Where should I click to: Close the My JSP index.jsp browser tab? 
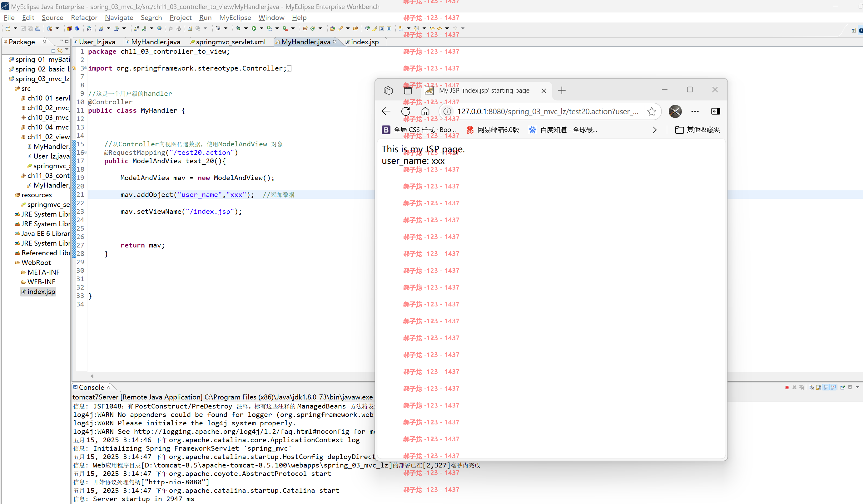coord(543,91)
